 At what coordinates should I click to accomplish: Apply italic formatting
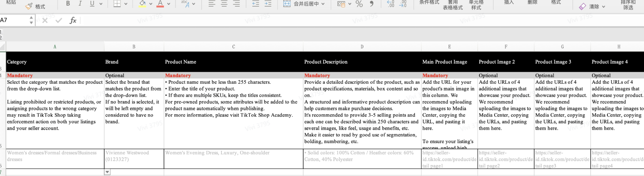pyautogui.click(x=80, y=4)
